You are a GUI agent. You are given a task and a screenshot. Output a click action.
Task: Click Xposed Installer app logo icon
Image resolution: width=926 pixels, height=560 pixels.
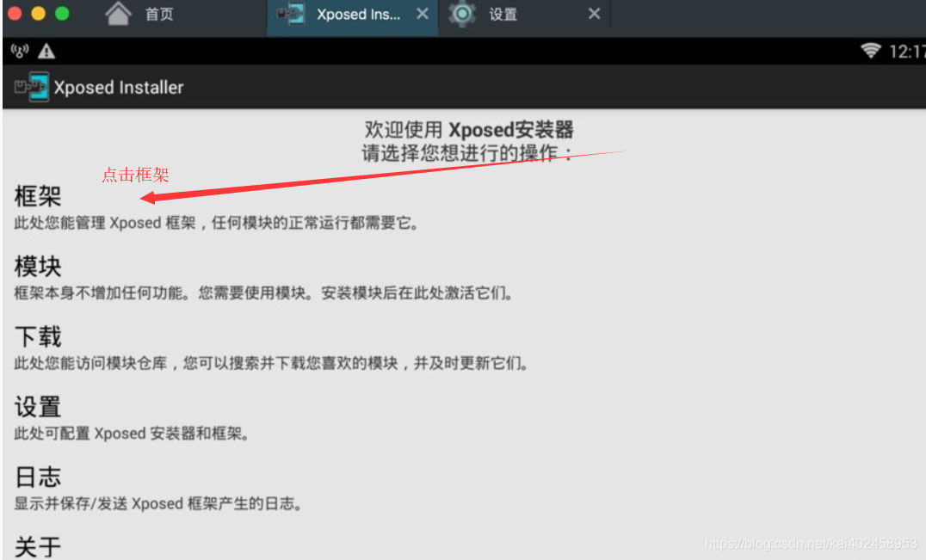point(31,88)
